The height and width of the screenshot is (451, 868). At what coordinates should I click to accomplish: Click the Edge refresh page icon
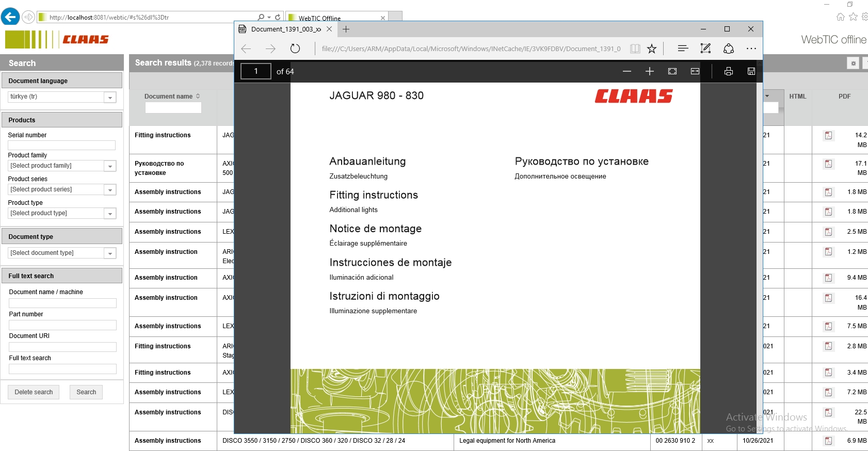295,49
